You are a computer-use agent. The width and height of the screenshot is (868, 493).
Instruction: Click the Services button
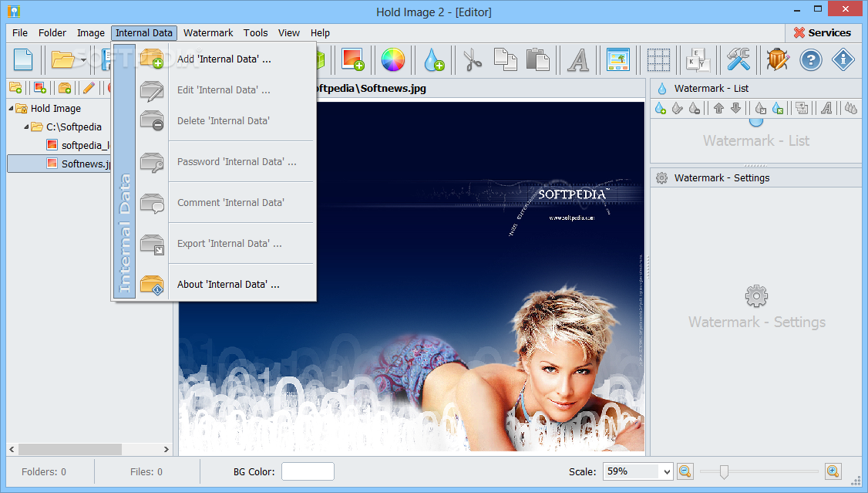822,32
